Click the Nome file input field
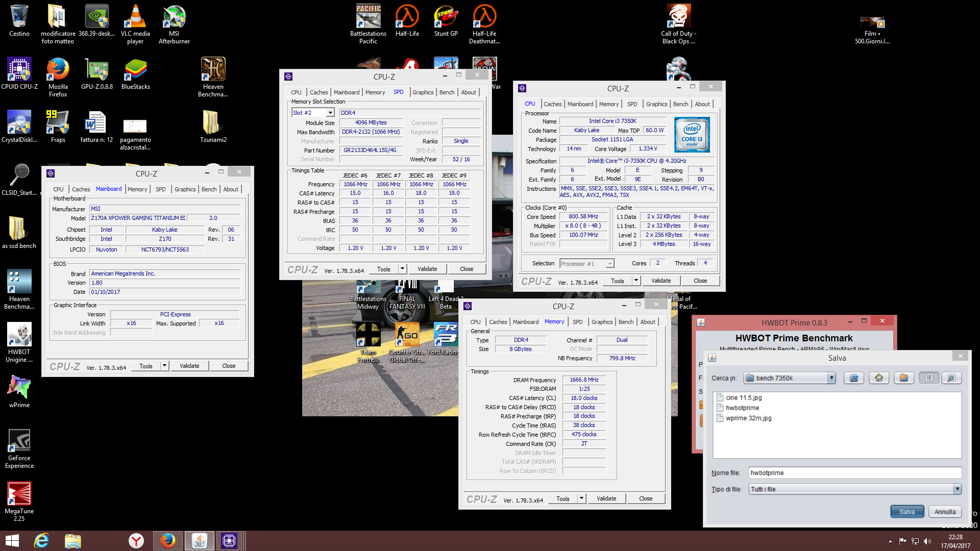The height and width of the screenshot is (551, 980). 855,473
